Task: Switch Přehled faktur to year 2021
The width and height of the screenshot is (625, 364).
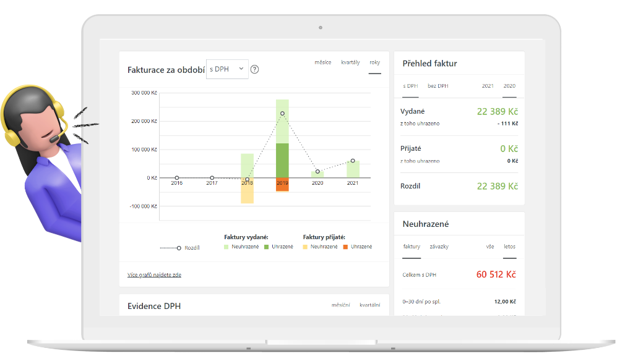Action: pos(488,86)
